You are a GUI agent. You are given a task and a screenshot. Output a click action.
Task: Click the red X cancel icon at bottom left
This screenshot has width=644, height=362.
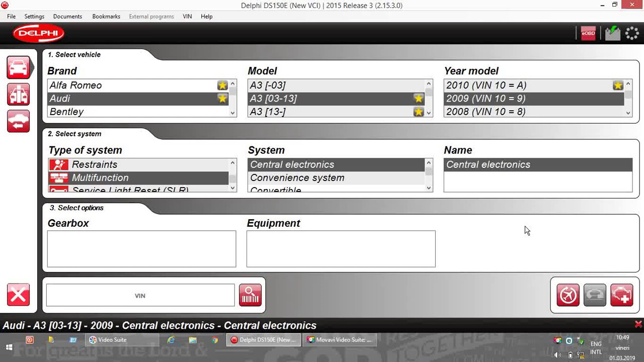[x=18, y=295]
